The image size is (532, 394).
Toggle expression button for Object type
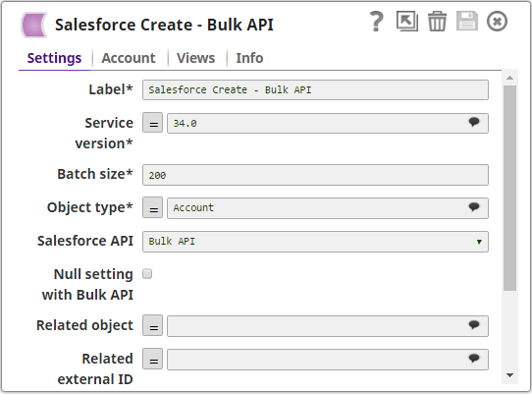click(x=153, y=207)
